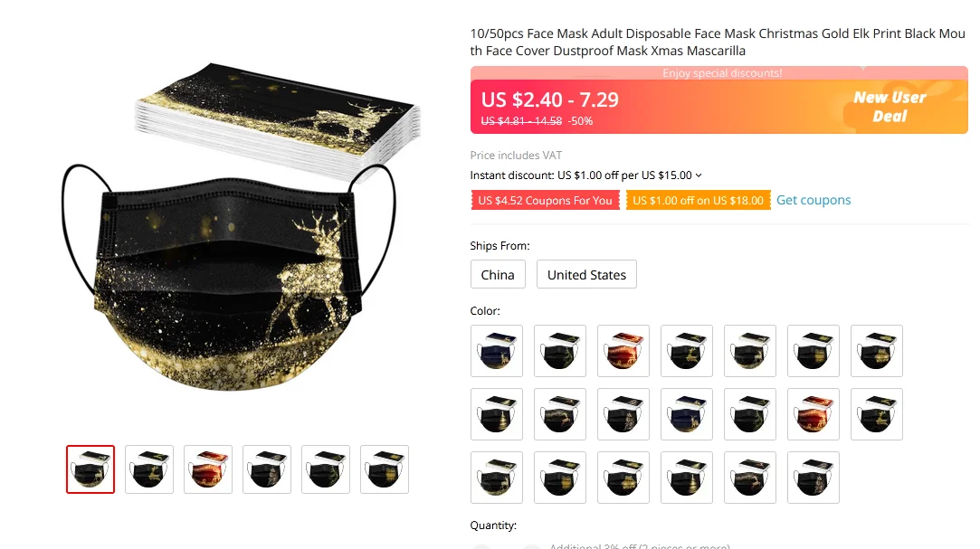980x549 pixels.
Task: Select the blue mask swatch in second color row
Action: pyautogui.click(x=687, y=414)
